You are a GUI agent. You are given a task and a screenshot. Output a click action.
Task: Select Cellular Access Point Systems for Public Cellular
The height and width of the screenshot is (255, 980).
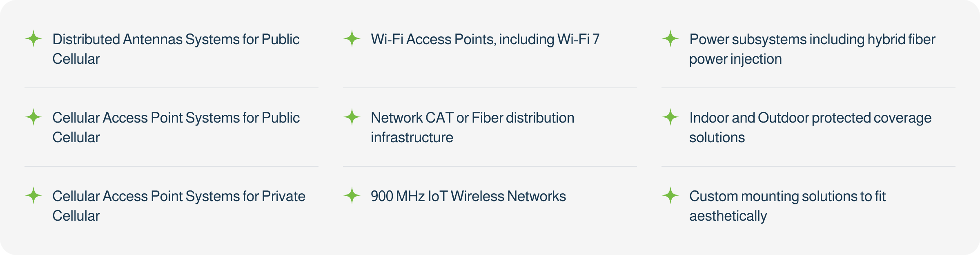176,127
